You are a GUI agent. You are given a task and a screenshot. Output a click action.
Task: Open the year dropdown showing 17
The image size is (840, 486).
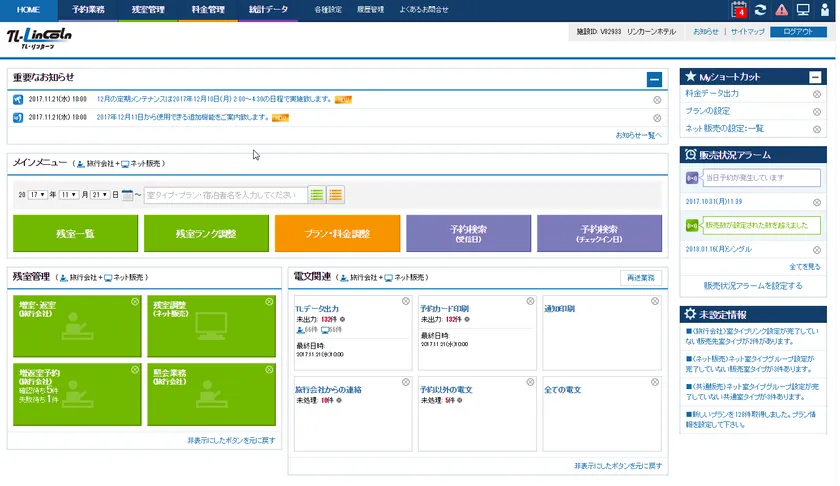37,195
